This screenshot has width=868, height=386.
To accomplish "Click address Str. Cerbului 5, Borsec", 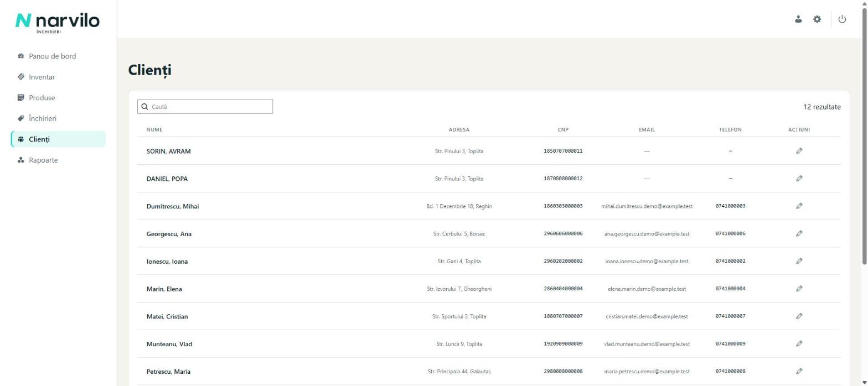I will 459,234.
